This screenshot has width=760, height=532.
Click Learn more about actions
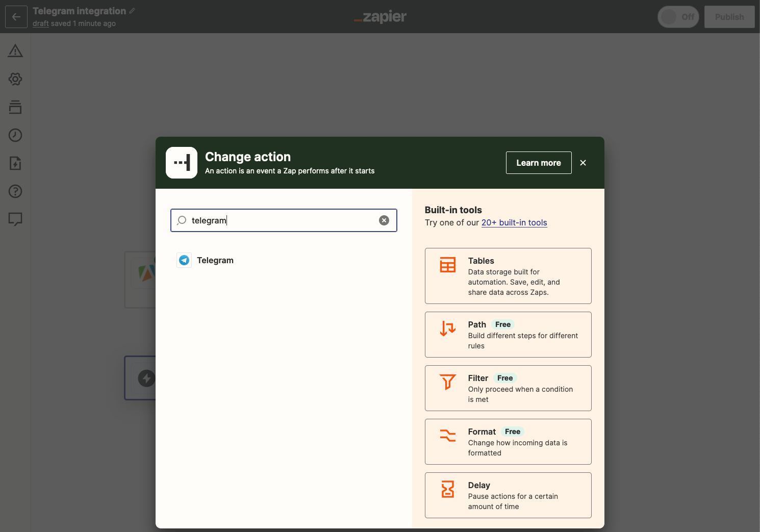coord(539,162)
